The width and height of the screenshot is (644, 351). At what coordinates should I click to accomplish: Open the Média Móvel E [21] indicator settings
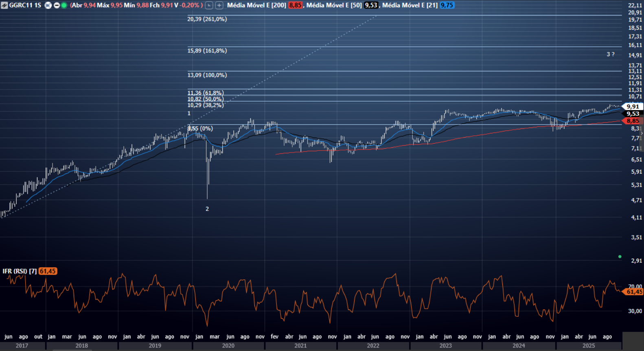pyautogui.click(x=410, y=5)
